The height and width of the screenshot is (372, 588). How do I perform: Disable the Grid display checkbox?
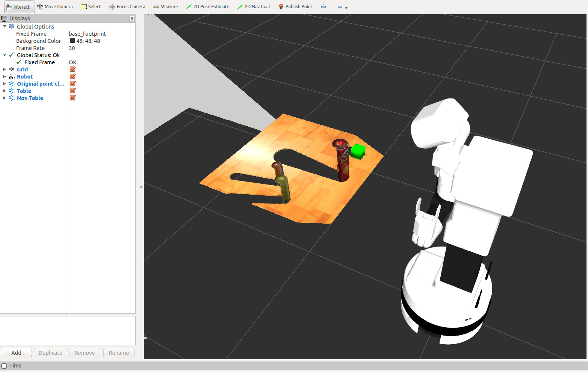click(x=73, y=70)
